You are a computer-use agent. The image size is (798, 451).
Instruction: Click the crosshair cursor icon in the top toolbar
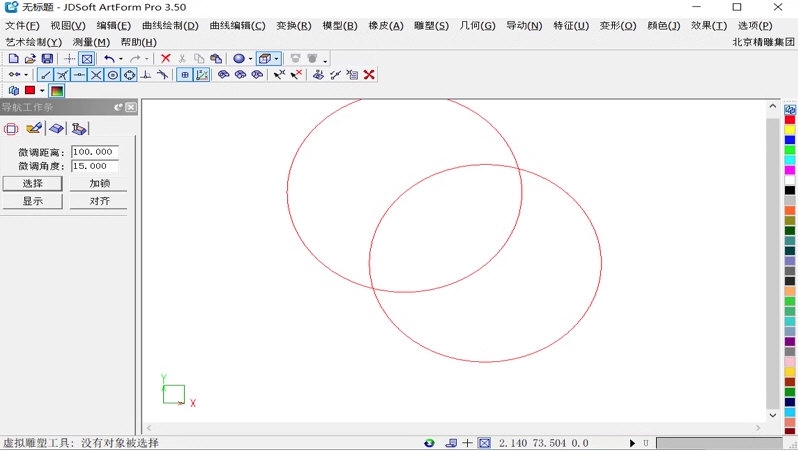pyautogui.click(x=70, y=59)
